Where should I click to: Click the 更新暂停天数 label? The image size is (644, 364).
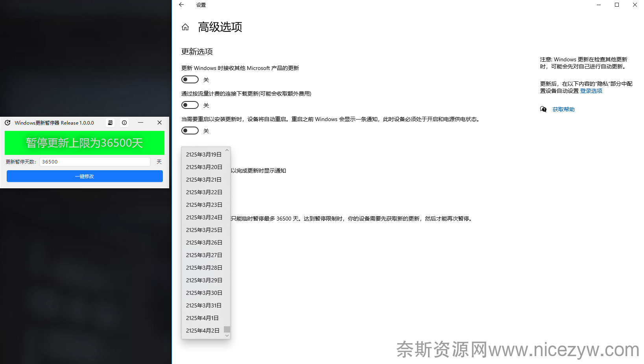coord(21,162)
